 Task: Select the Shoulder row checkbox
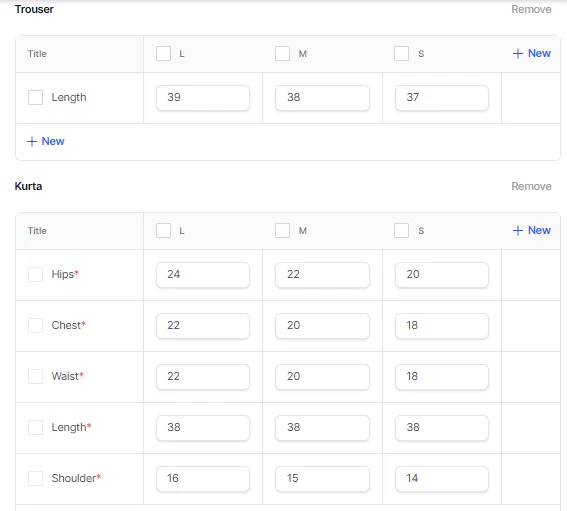35,478
